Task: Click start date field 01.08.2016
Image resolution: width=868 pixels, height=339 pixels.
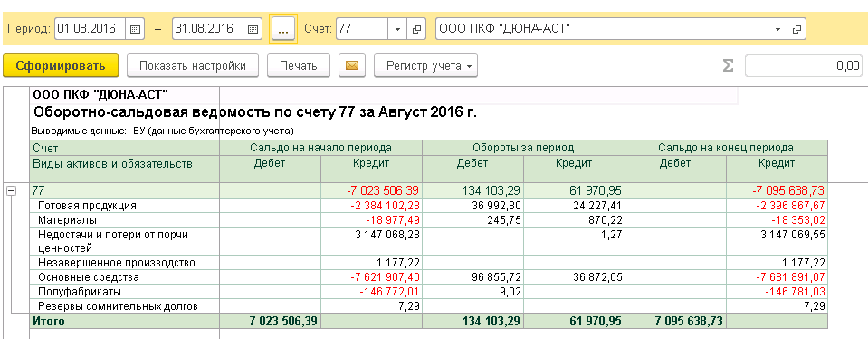Action: pyautogui.click(x=91, y=29)
